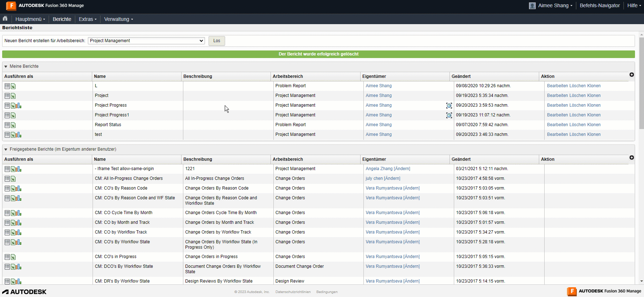Click plus icon in Freigegebene Berichte header
The image size is (644, 297).
pyautogui.click(x=631, y=158)
